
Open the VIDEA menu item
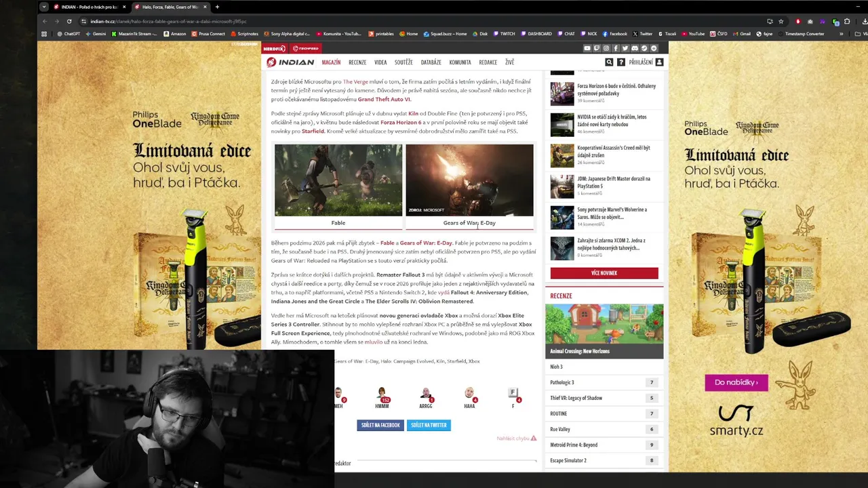380,62
